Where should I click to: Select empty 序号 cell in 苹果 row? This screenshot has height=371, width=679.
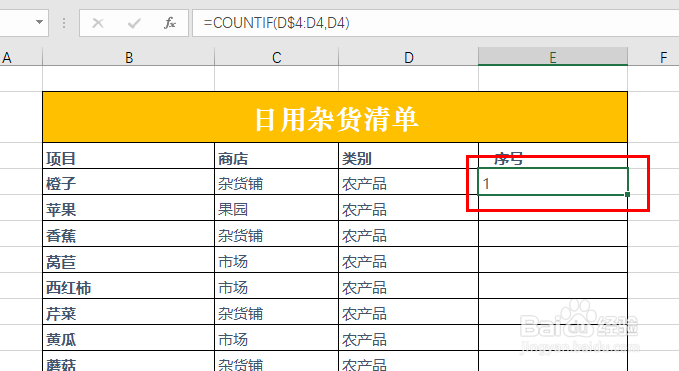click(x=553, y=208)
